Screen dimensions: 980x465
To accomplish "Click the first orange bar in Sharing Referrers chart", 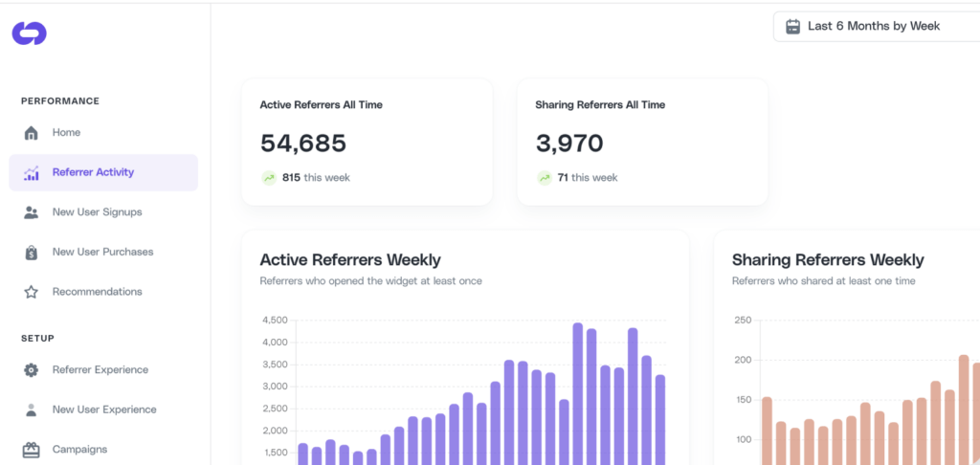I will (767, 432).
